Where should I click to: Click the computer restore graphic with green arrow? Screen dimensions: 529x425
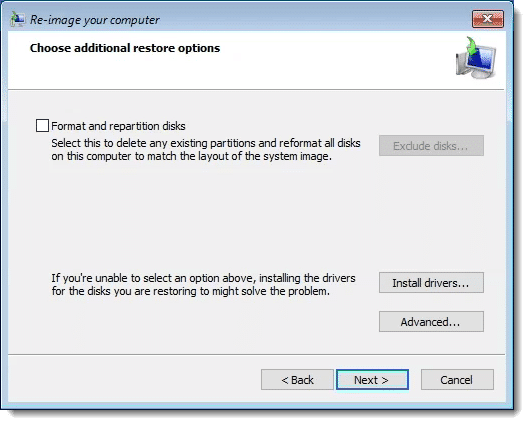pos(476,58)
